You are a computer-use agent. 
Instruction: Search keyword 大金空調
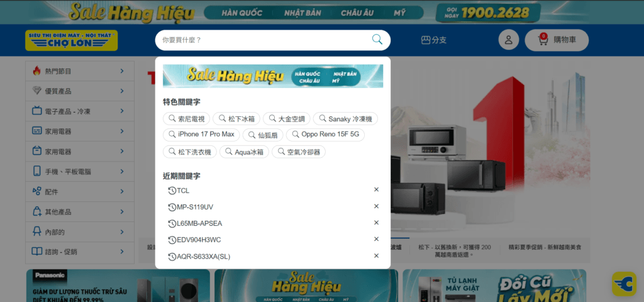click(287, 119)
